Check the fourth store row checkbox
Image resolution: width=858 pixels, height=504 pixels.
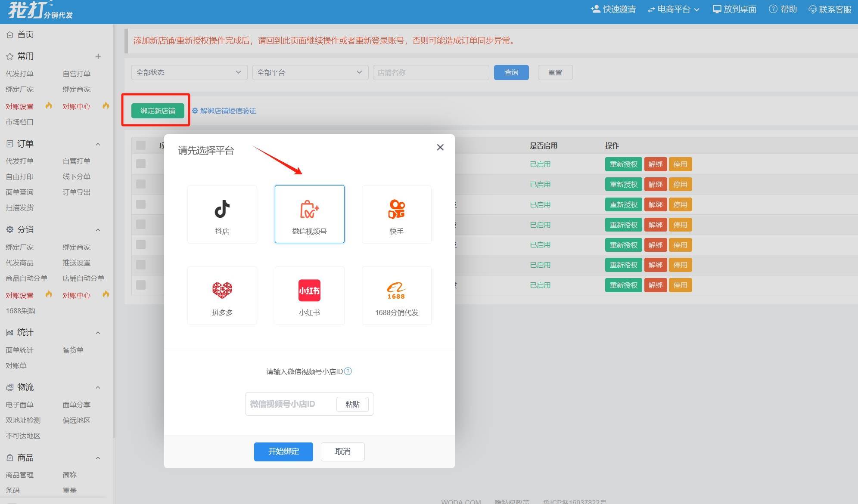tap(141, 224)
